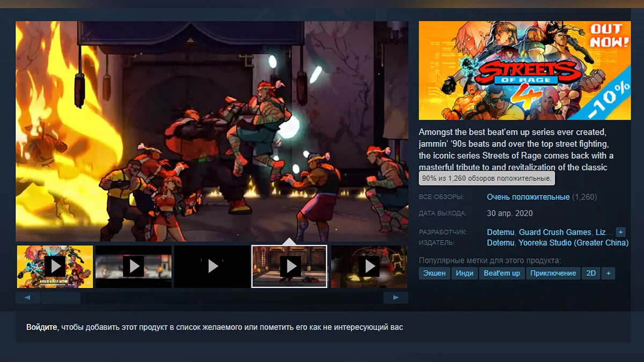Image resolution: width=644 pixels, height=362 pixels.
Task: Open the Guard Crush Games developer link
Action: pos(555,232)
